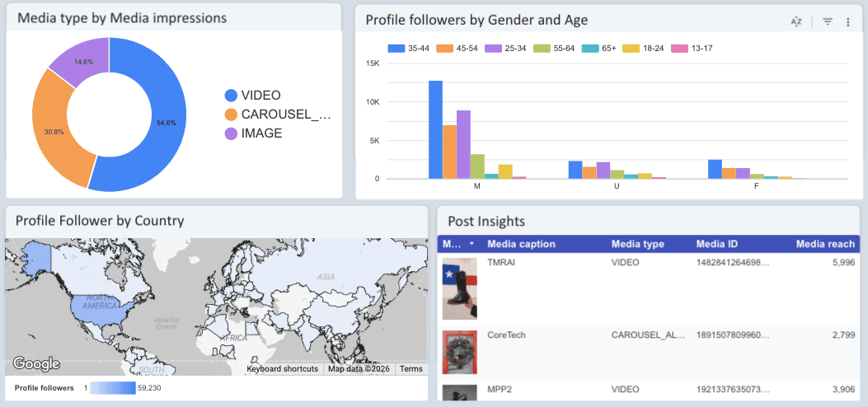Click Media ID 1891507809960...
The height and width of the screenshot is (407, 868).
(732, 334)
